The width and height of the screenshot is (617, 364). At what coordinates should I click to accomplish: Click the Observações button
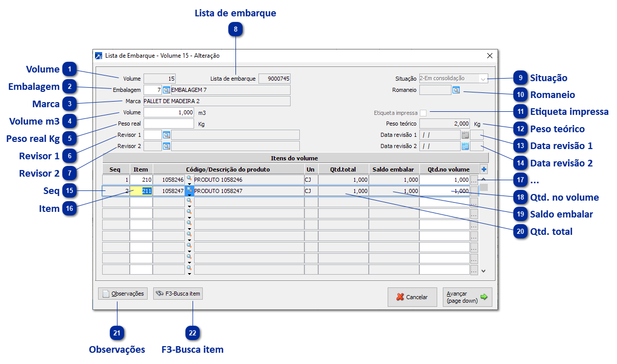(x=123, y=294)
